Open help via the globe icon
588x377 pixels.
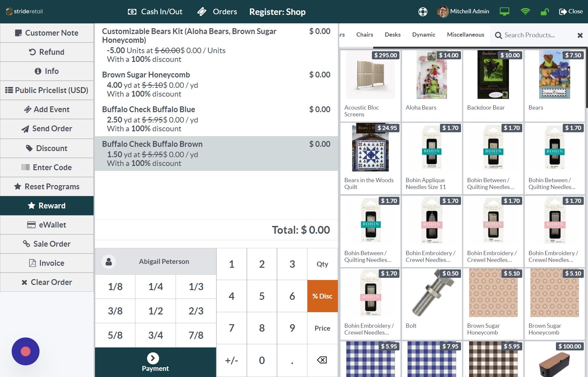(422, 12)
